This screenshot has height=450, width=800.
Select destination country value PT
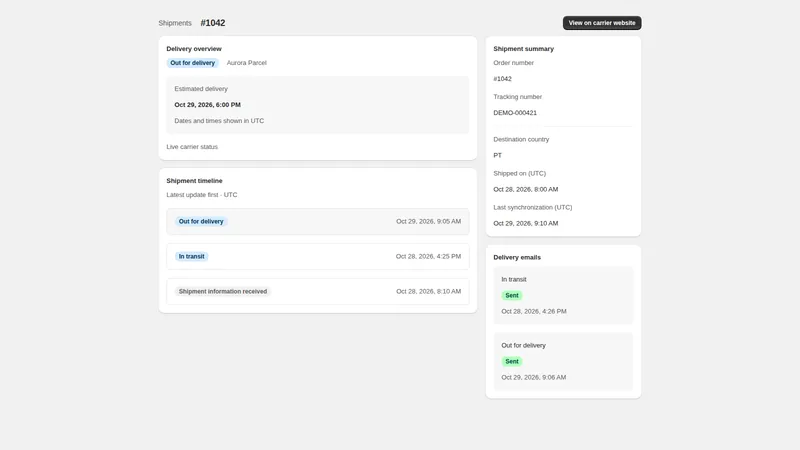click(497, 156)
